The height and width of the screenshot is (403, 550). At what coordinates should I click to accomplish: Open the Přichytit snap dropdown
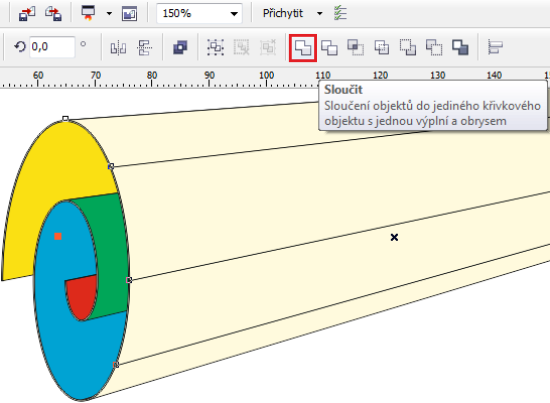coord(319,14)
